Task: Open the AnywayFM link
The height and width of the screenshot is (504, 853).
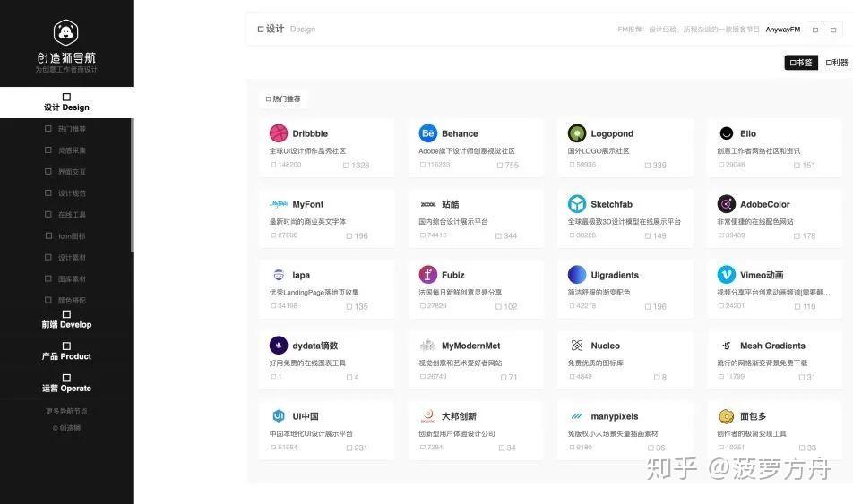Action: (783, 30)
